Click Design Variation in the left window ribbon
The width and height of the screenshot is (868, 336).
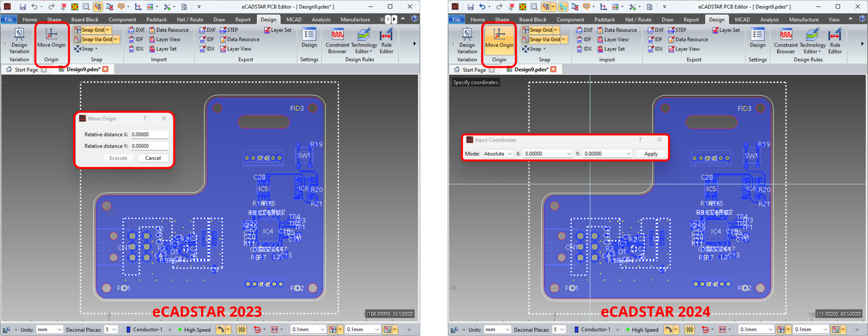(19, 41)
